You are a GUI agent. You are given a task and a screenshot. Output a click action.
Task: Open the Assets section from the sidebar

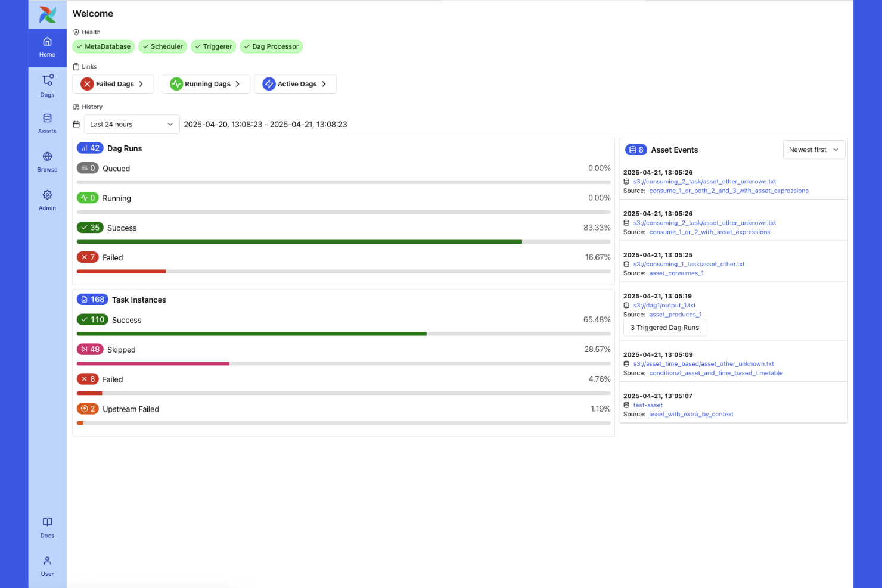point(47,123)
